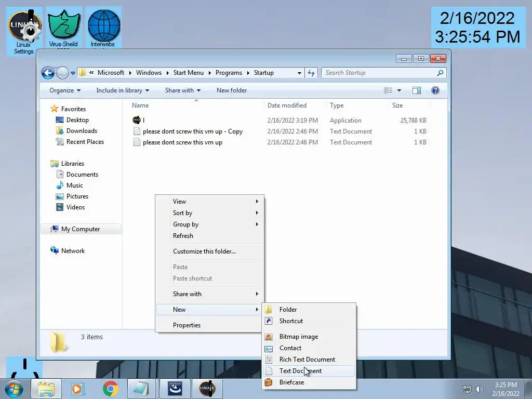The image size is (532, 399).
Task: Open the Music library
Action: pos(75,185)
